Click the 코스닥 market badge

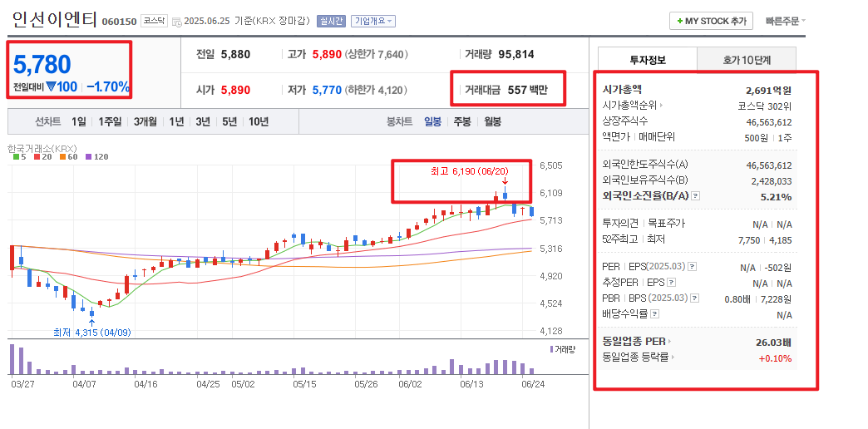click(x=153, y=21)
